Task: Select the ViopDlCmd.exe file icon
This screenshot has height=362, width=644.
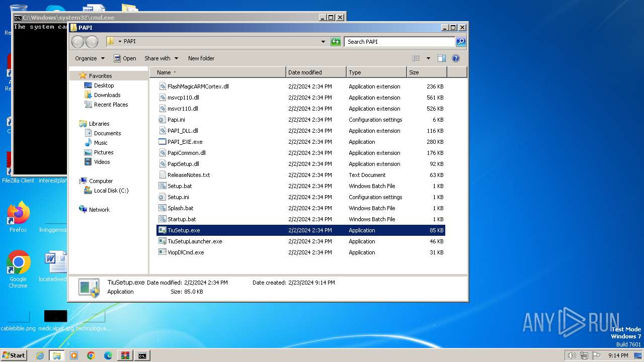Action: click(x=163, y=252)
